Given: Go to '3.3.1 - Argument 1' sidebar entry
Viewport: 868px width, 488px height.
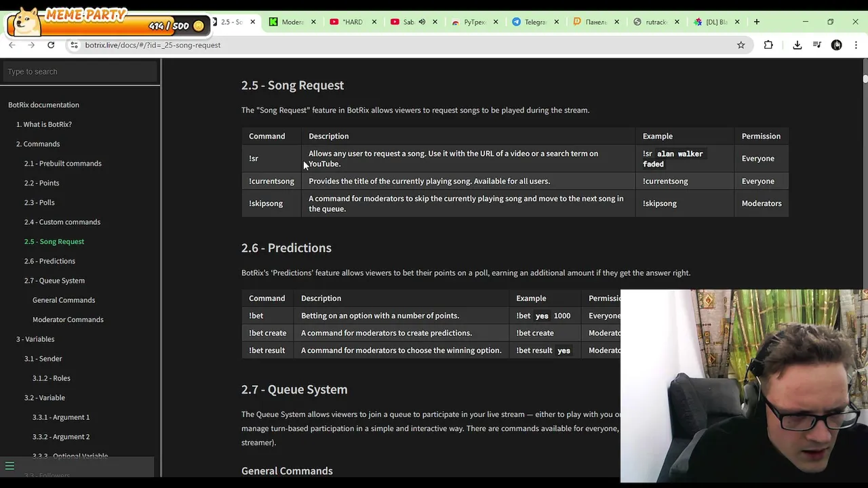Looking at the screenshot, I should [x=61, y=418].
